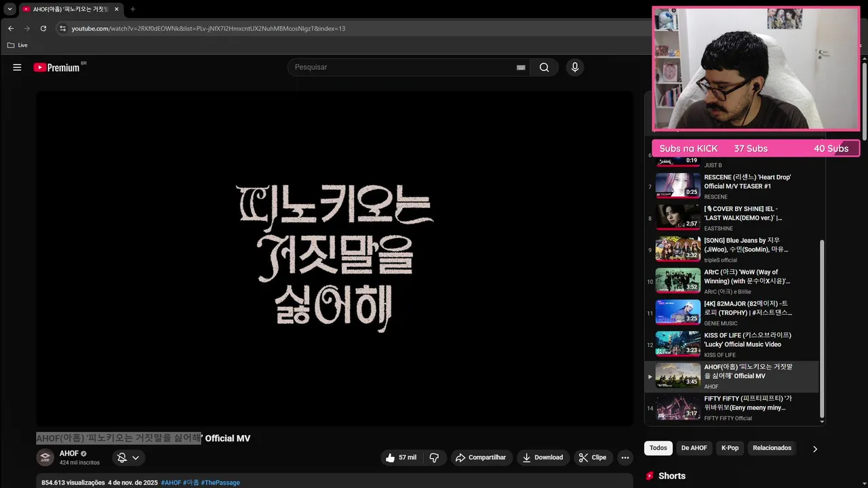Viewport: 868px width, 488px height.
Task: Click the 854.613 visualizações description text
Action: coord(73,483)
